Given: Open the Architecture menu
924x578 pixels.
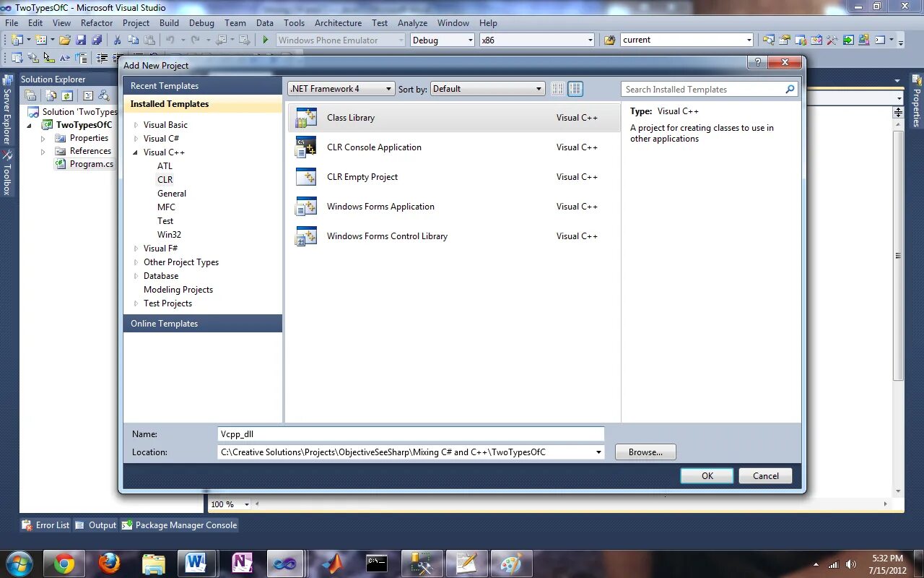Looking at the screenshot, I should (338, 23).
